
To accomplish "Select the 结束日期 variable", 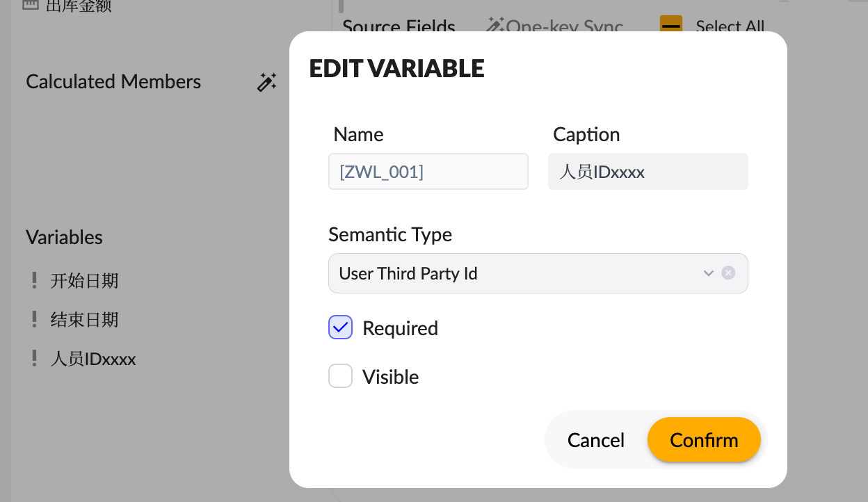I will click(84, 320).
